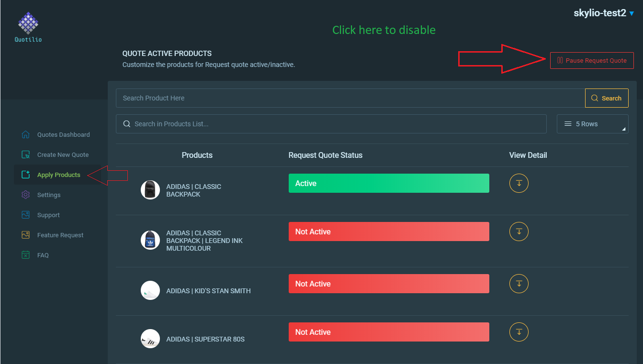Click the View Detail column header

[x=528, y=155]
